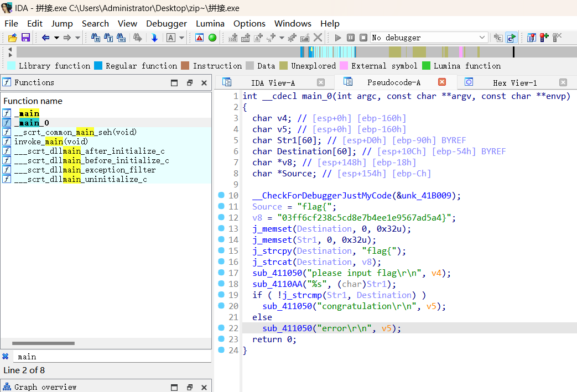The image size is (577, 392).
Task: Start the debugger process with play button
Action: (338, 38)
